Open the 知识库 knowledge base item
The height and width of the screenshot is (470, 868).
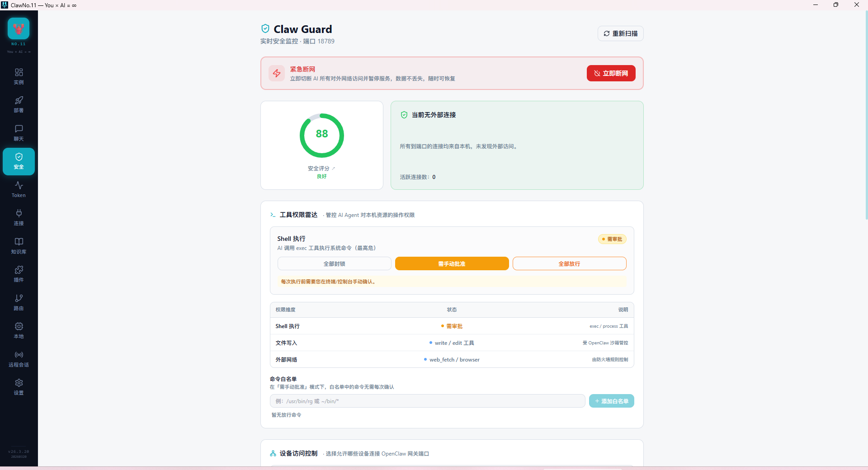click(19, 246)
